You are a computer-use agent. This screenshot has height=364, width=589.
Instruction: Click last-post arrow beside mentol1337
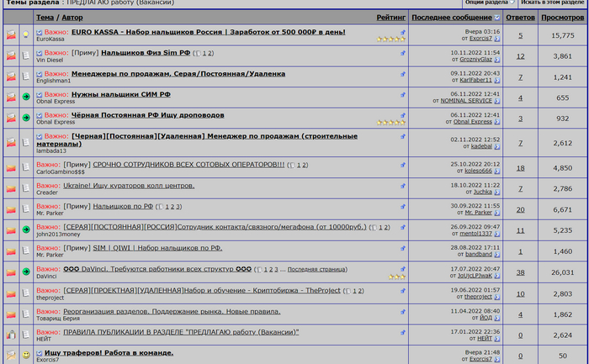pyautogui.click(x=497, y=234)
